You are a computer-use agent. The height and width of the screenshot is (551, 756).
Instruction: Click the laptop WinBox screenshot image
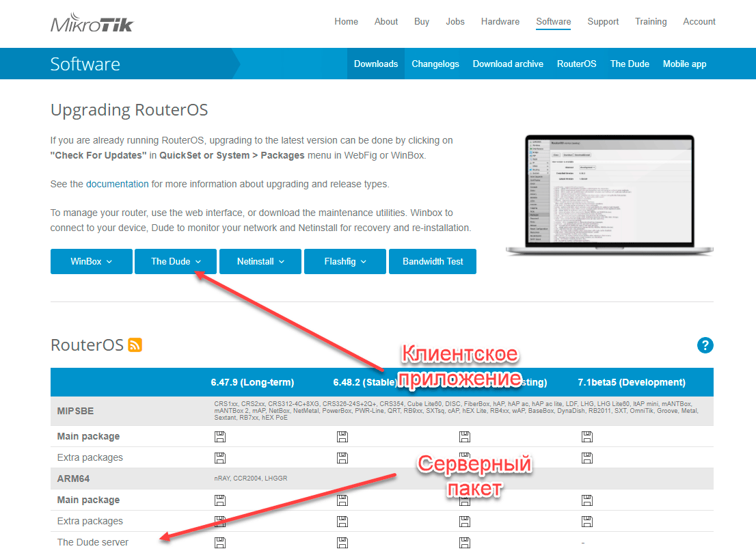(610, 195)
